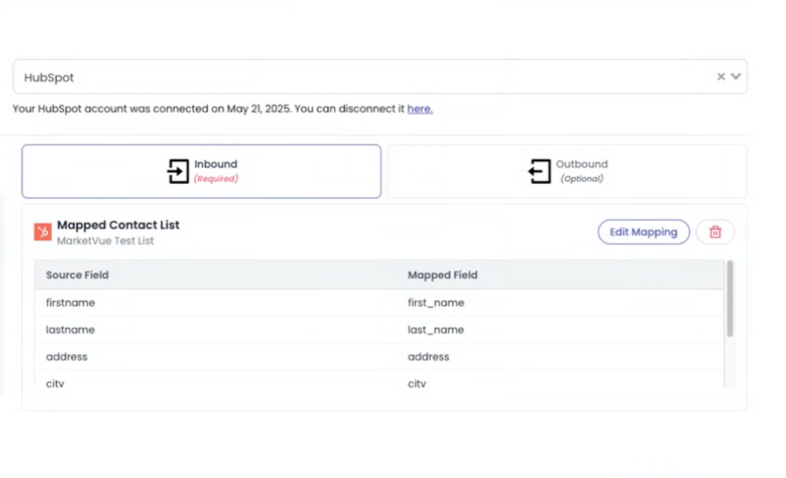786x478 pixels.
Task: Switch to the Outbound tab
Action: pyautogui.click(x=567, y=171)
